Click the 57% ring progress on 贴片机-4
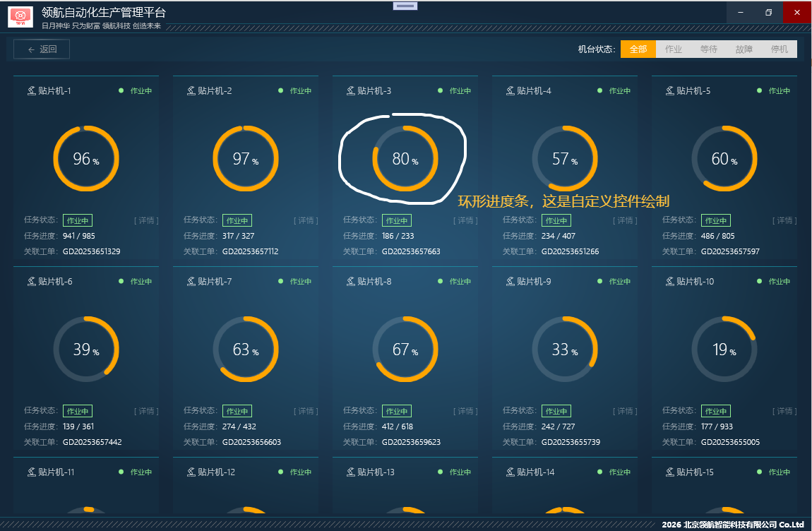Viewport: 812px width, 531px height. (x=565, y=158)
